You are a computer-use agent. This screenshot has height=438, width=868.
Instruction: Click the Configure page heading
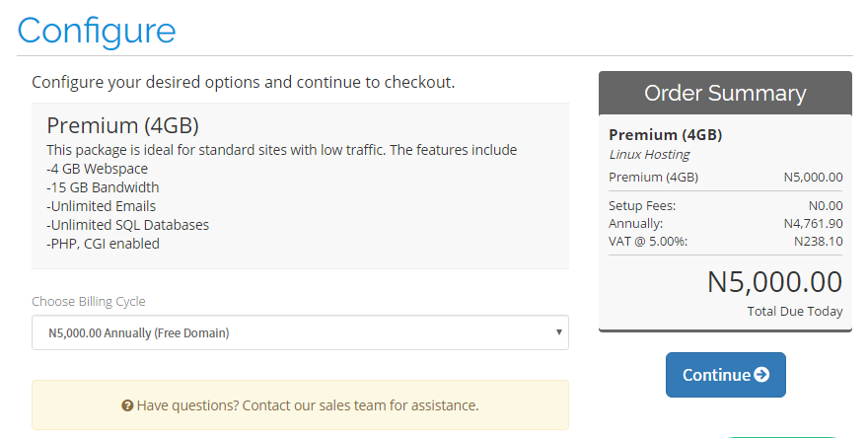tap(97, 31)
